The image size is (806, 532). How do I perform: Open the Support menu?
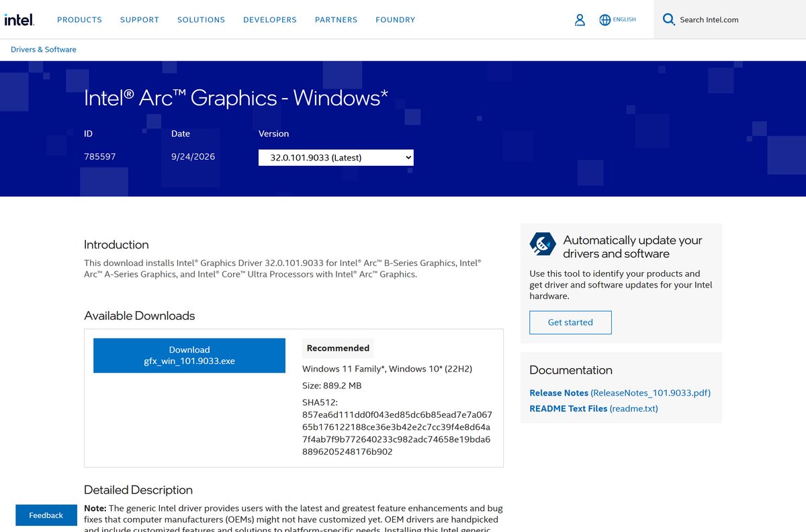tap(140, 19)
